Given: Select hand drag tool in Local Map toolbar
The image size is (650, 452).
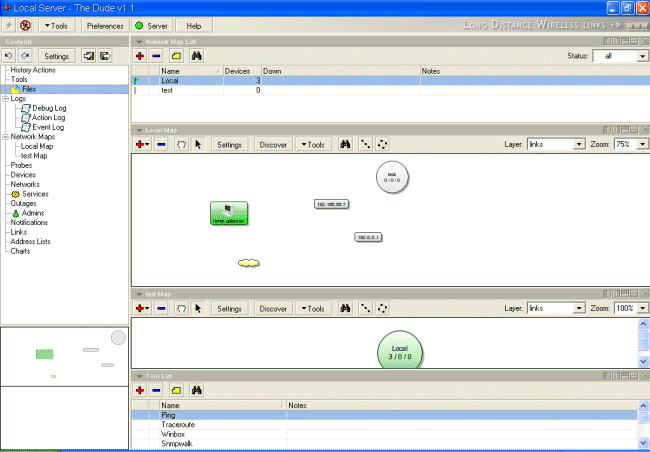Looking at the screenshot, I should pos(181,144).
